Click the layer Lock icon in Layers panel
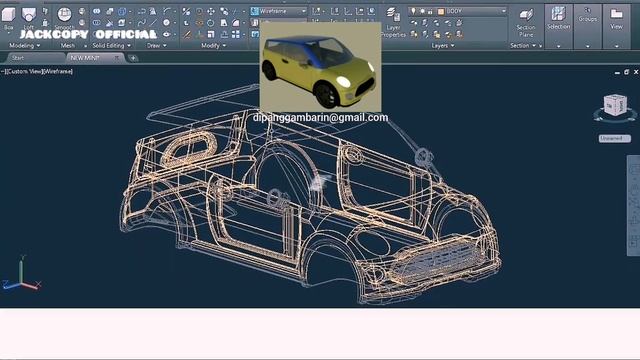This screenshot has width=640, height=360. tap(448, 23)
